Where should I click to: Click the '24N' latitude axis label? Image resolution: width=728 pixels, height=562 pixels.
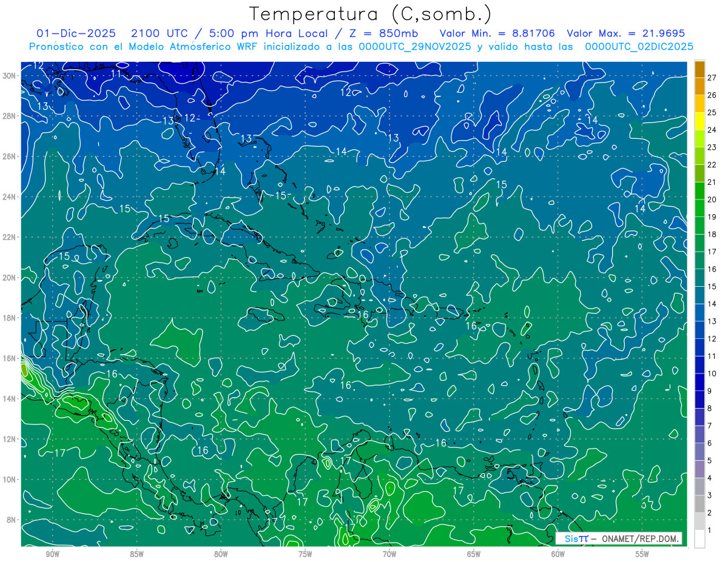point(10,197)
